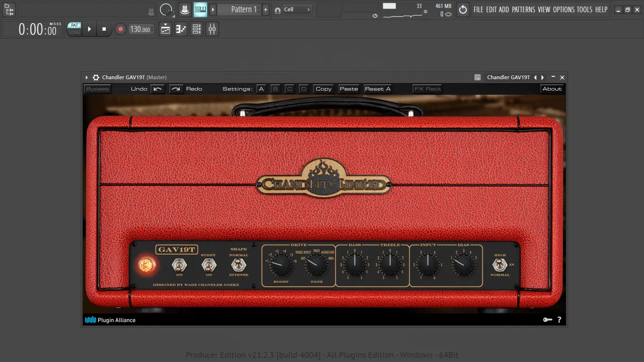The width and height of the screenshot is (644, 362).
Task: Open the plugin license key icon
Action: (x=547, y=320)
